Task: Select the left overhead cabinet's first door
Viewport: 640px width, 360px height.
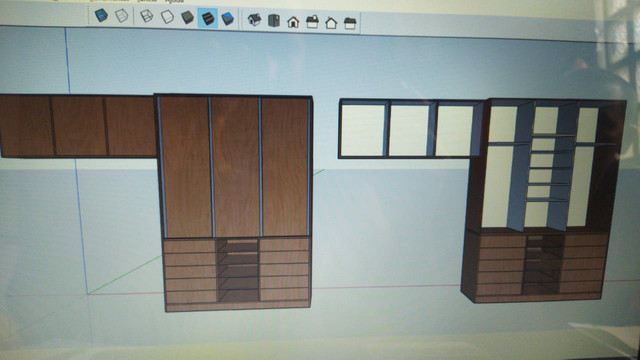Action: click(x=26, y=126)
